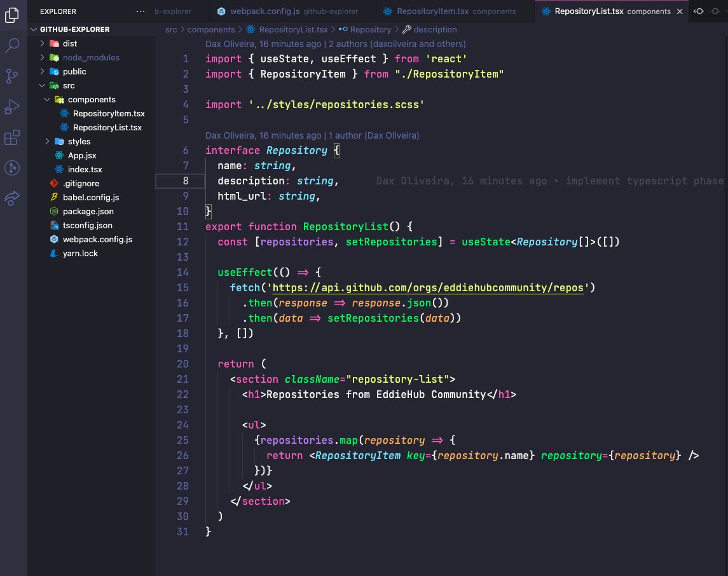
Task: Close the RepositoryList.tsx tab
Action: coord(680,11)
